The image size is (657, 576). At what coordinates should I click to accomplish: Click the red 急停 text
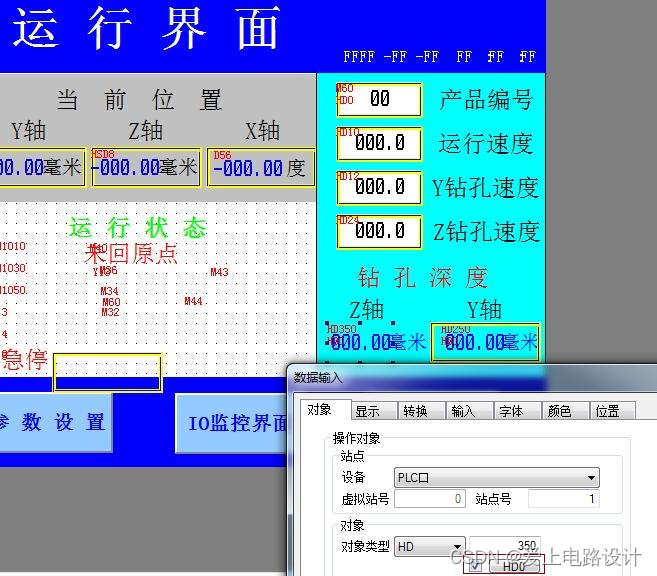[x=24, y=359]
